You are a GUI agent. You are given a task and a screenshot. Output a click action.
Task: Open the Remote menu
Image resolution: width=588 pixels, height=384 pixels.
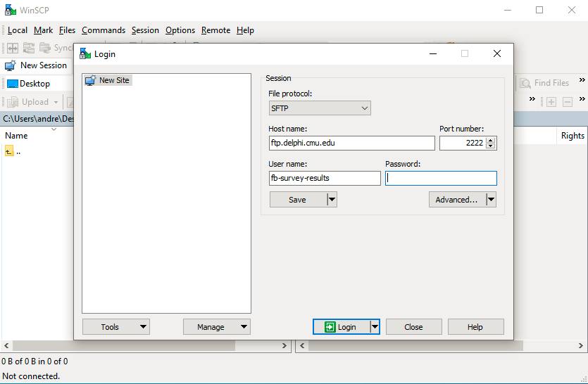215,30
